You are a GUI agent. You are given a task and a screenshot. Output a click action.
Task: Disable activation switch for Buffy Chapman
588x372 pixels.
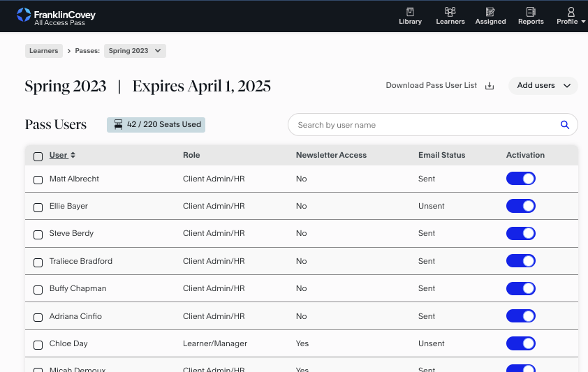(520, 288)
